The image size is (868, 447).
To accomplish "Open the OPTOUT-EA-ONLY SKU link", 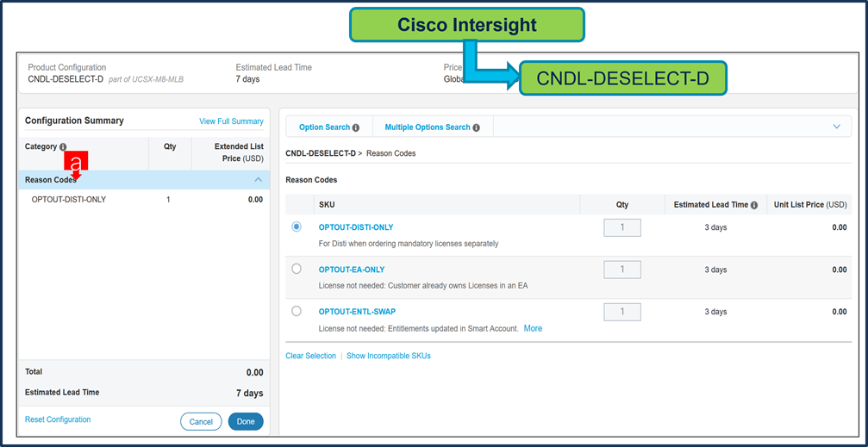I will [x=352, y=270].
